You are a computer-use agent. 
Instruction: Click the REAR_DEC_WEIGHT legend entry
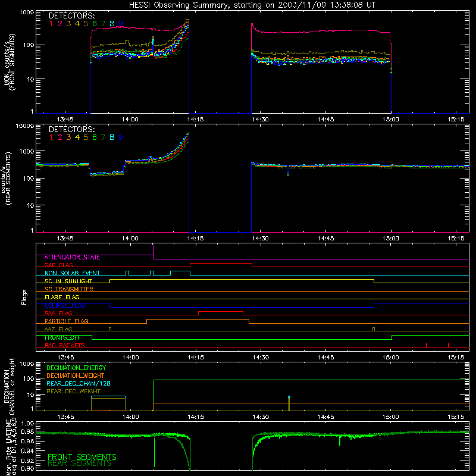coord(73,392)
